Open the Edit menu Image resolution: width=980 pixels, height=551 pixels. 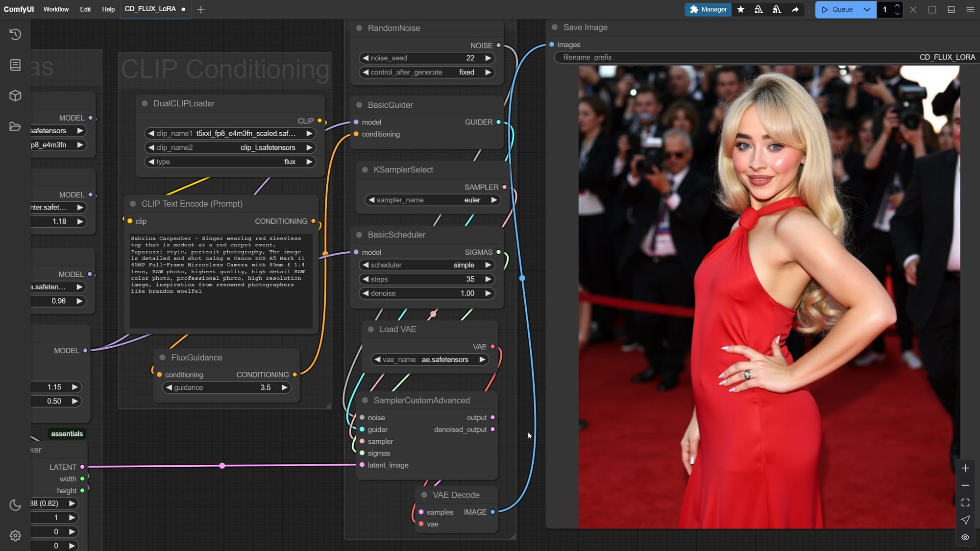tap(85, 9)
